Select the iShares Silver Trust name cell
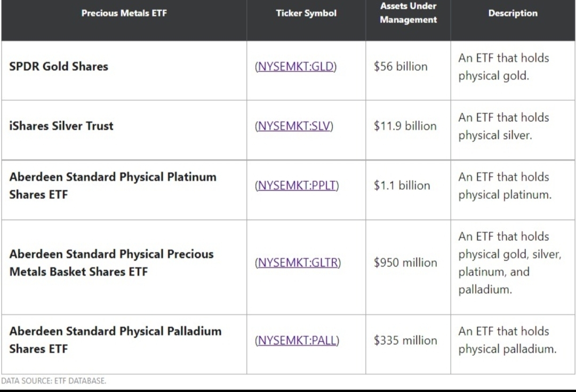Image resolution: width=576 pixels, height=392 pixels. [x=61, y=126]
